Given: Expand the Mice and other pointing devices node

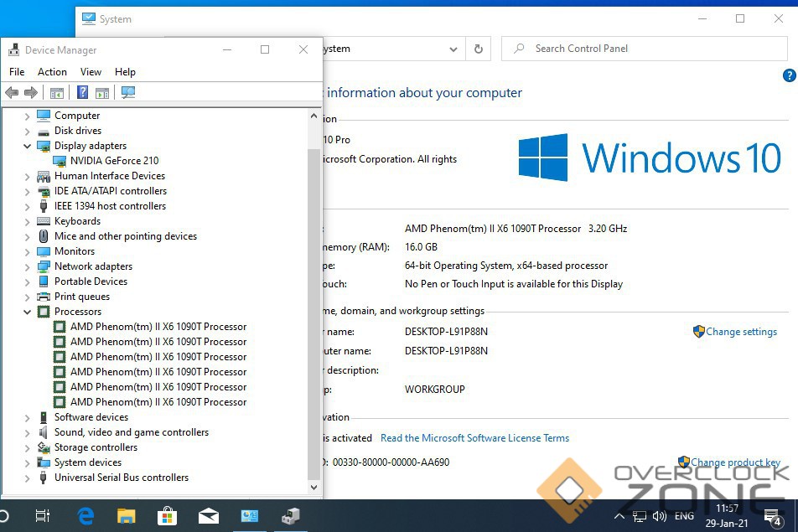Looking at the screenshot, I should tap(28, 236).
